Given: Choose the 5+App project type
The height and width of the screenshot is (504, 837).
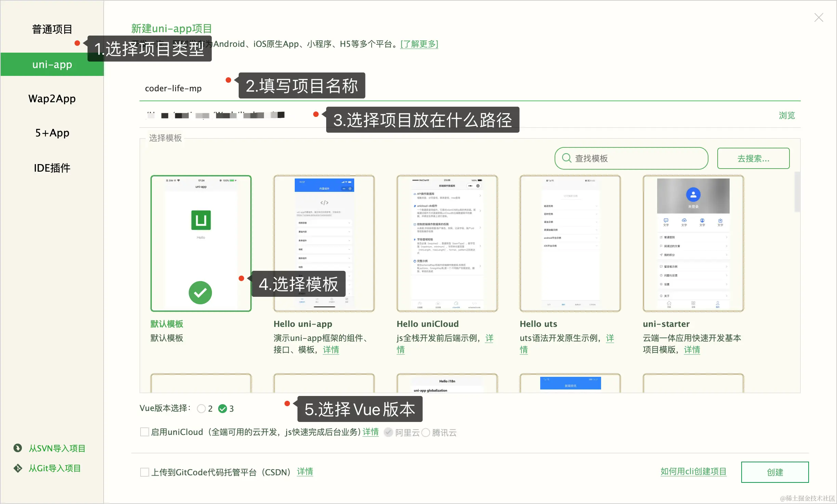Looking at the screenshot, I should [x=52, y=133].
